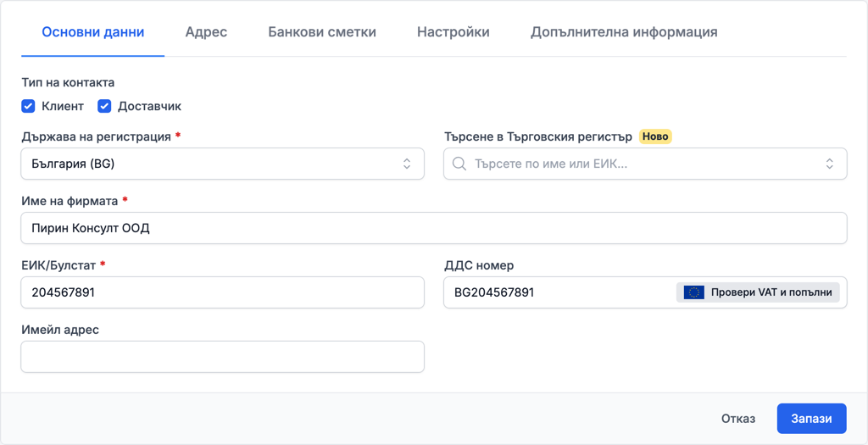Click the Тип на контакта label
This screenshot has height=445, width=868.
tap(68, 83)
